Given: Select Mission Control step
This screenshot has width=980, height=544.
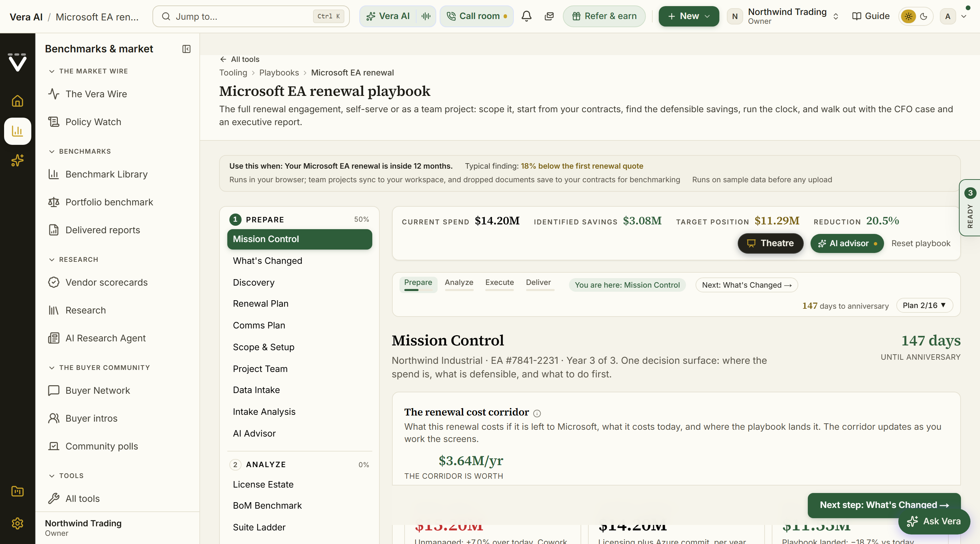Looking at the screenshot, I should (x=299, y=239).
